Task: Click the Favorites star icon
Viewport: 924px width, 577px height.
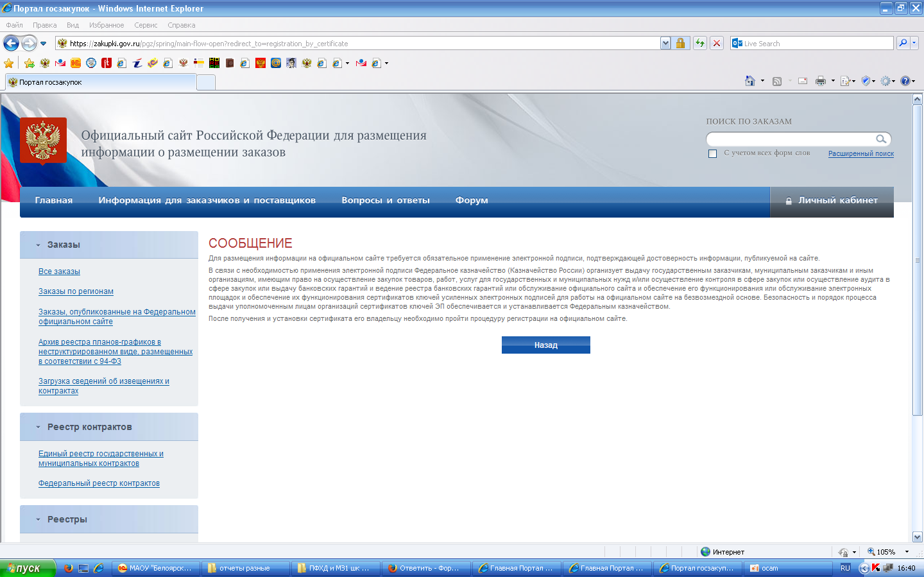Action: point(8,63)
